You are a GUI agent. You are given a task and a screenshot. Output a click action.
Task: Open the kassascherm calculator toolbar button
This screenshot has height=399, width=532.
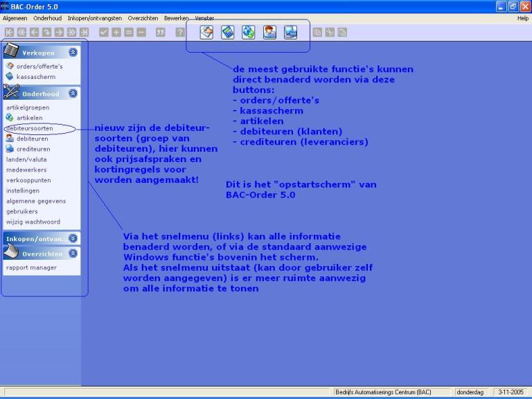pyautogui.click(x=227, y=33)
